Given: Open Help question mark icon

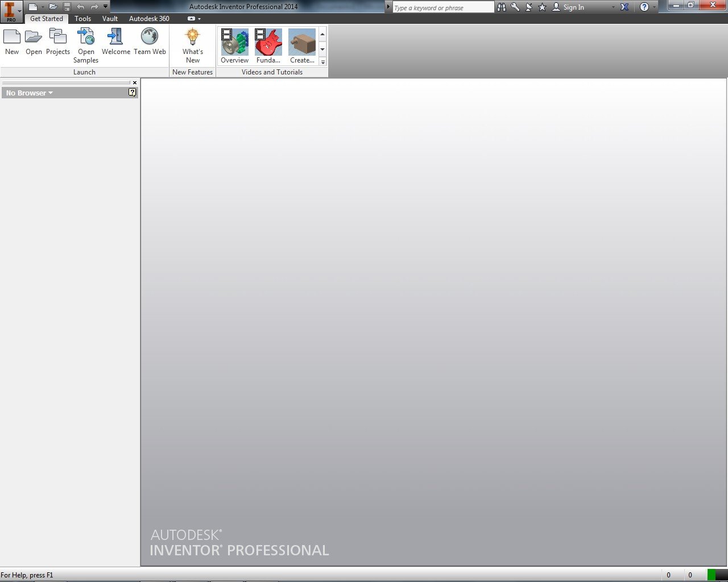Looking at the screenshot, I should point(644,7).
